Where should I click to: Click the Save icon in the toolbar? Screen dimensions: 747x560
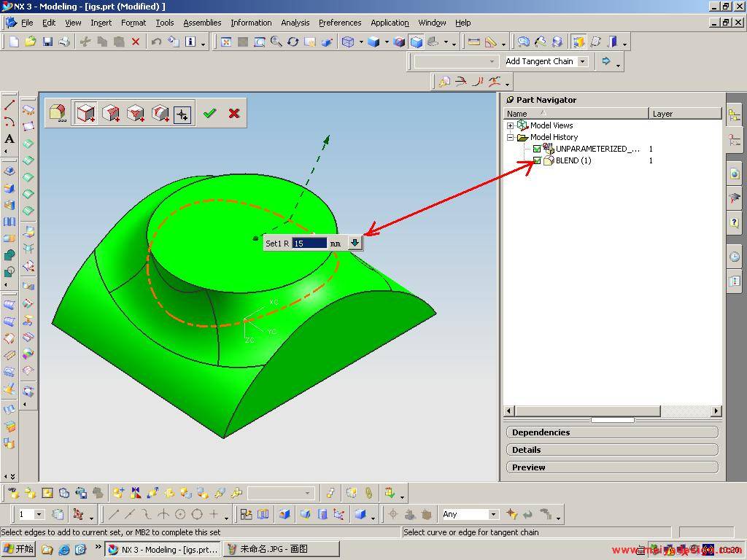pos(47,42)
